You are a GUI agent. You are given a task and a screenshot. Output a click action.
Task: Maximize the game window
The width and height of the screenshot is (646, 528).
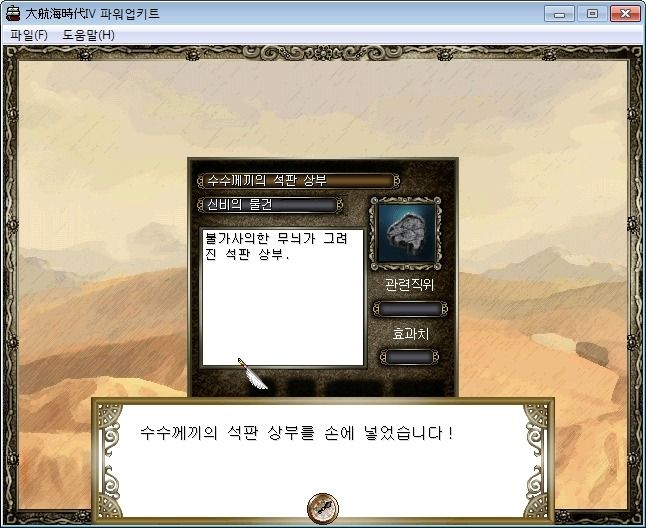pos(592,14)
